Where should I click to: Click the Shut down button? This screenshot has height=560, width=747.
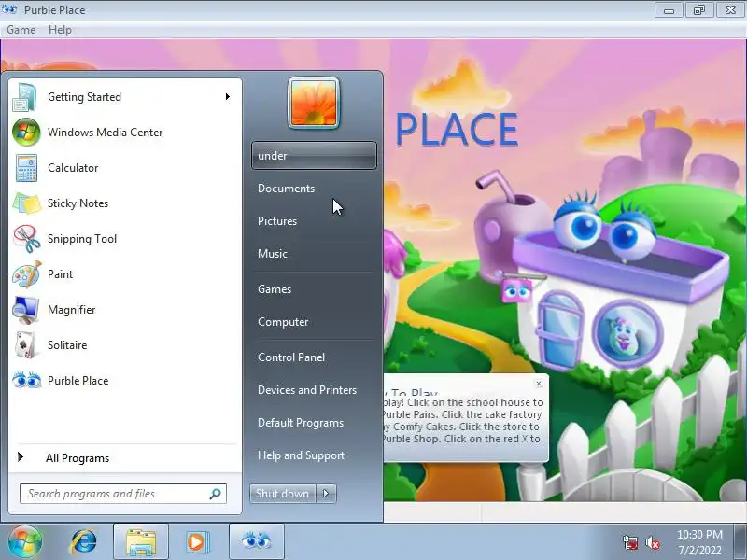coord(283,494)
